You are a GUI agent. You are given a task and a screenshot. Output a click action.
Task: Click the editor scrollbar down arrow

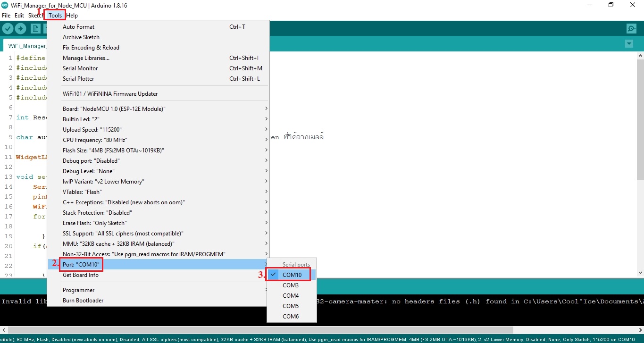[640, 272]
